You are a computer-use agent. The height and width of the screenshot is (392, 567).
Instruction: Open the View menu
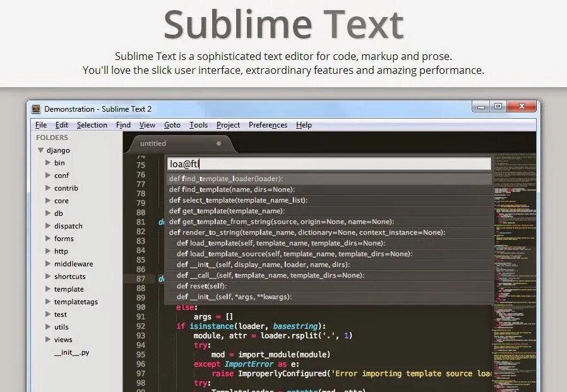tap(147, 125)
